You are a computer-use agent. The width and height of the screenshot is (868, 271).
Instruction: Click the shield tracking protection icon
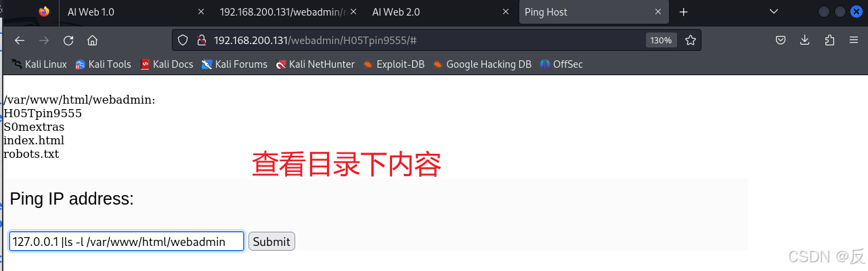click(x=183, y=41)
